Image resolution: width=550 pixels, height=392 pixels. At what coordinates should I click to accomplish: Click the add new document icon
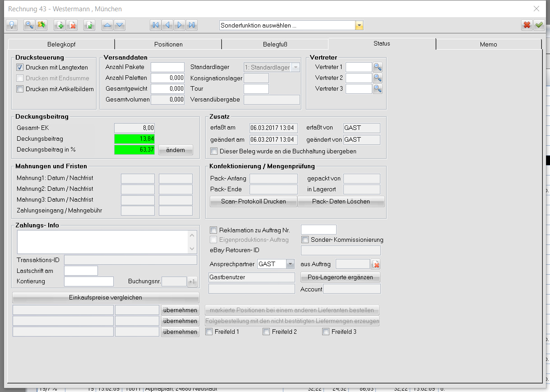pyautogui.click(x=59, y=25)
